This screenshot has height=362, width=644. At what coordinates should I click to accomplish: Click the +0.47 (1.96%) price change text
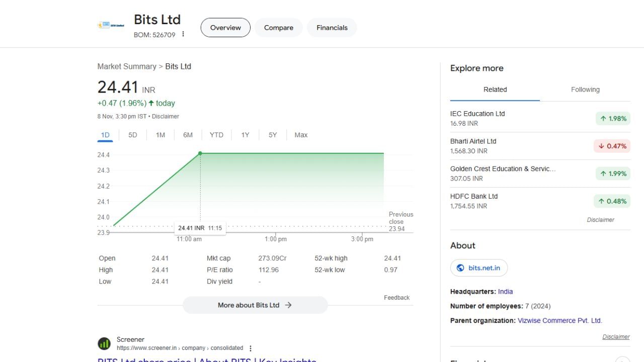(x=122, y=103)
